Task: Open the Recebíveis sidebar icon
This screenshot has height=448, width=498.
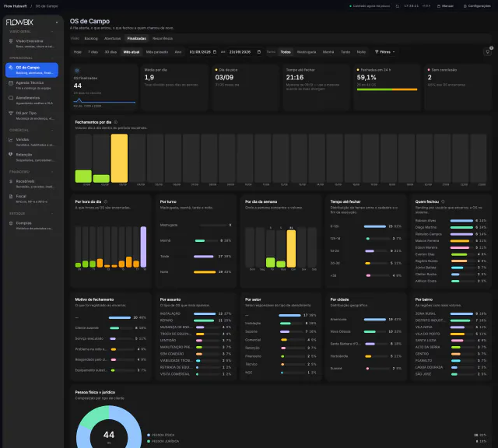Action: (x=11, y=181)
